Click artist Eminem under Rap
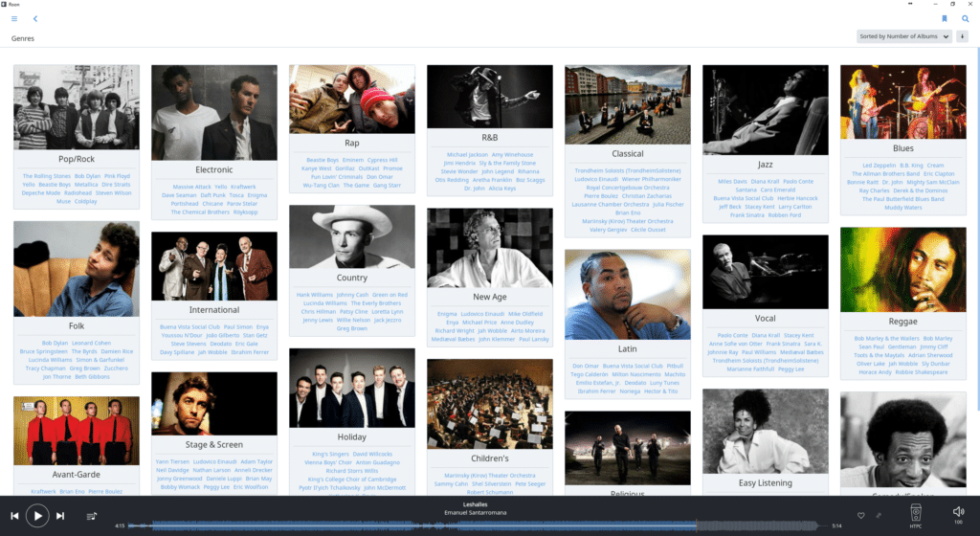The width and height of the screenshot is (980, 536). [x=352, y=160]
